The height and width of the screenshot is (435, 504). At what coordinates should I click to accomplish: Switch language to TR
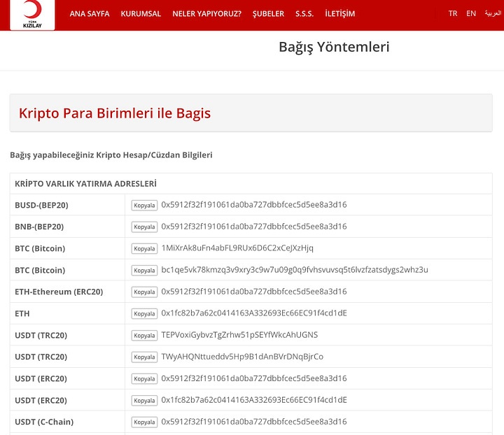tap(453, 13)
